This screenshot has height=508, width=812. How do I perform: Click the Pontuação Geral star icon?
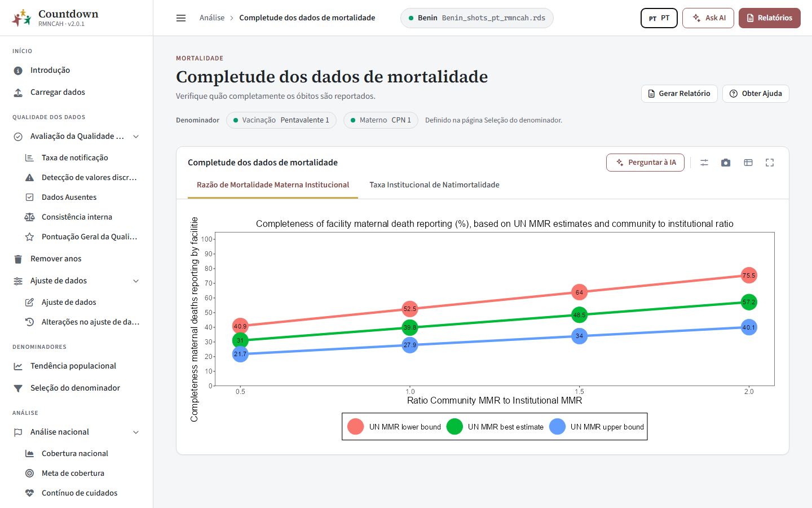point(29,237)
